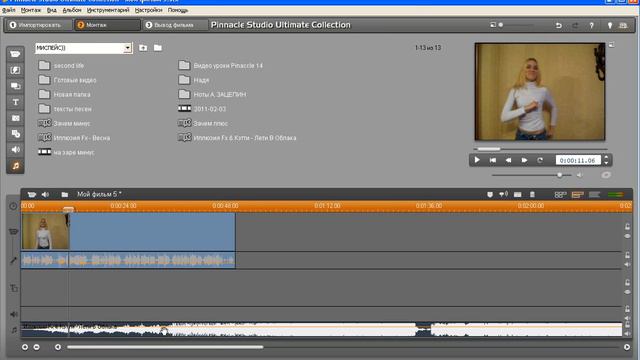Image resolution: width=640 pixels, height=360 pixels.
Task: Open the Videos section of the album
Action: [16, 54]
